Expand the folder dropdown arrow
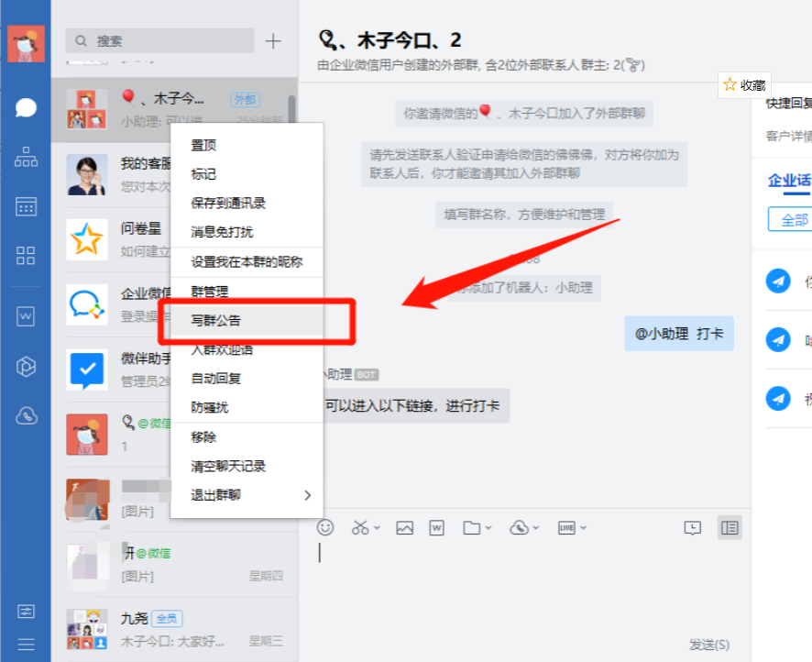 (488, 528)
